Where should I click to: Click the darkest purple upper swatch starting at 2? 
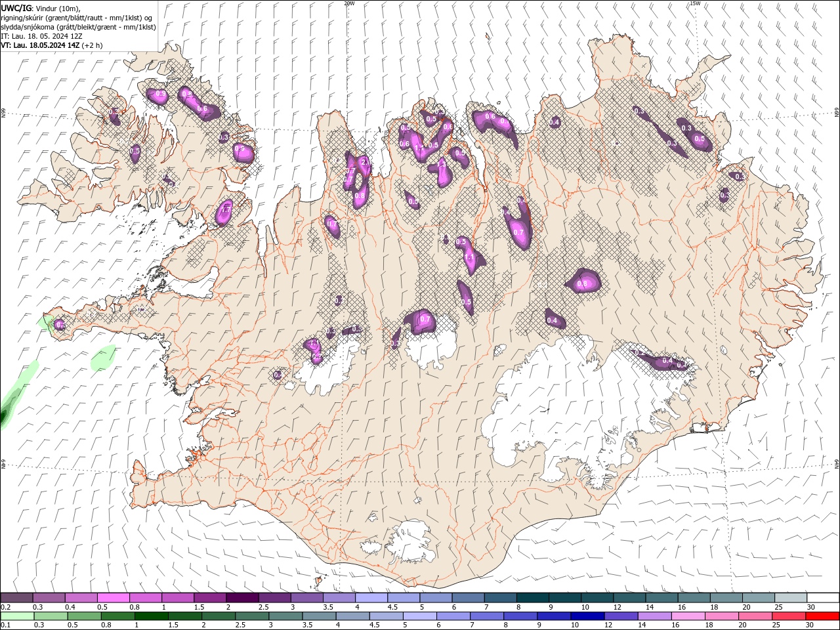pos(242,598)
